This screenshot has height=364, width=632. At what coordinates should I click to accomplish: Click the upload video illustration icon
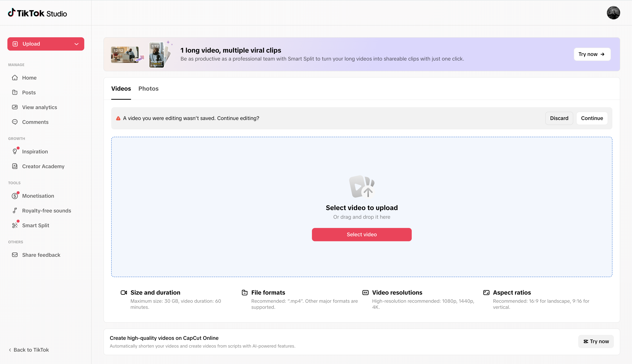coord(362,186)
